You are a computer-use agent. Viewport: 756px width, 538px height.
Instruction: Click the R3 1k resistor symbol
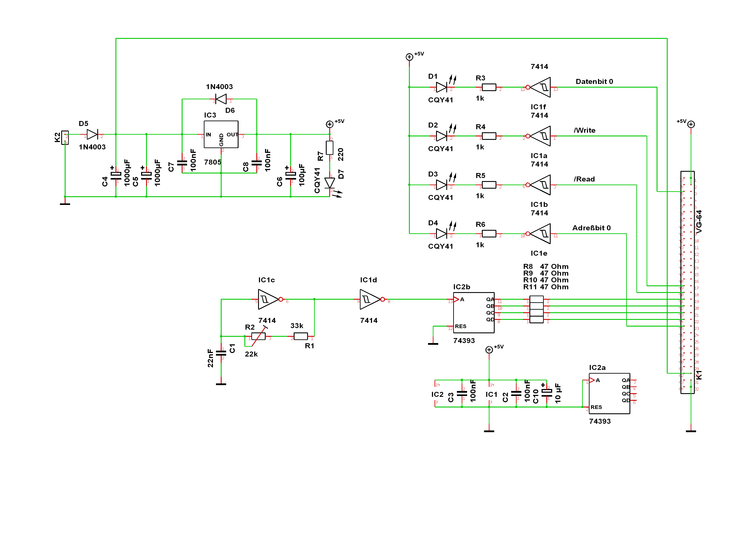point(489,87)
